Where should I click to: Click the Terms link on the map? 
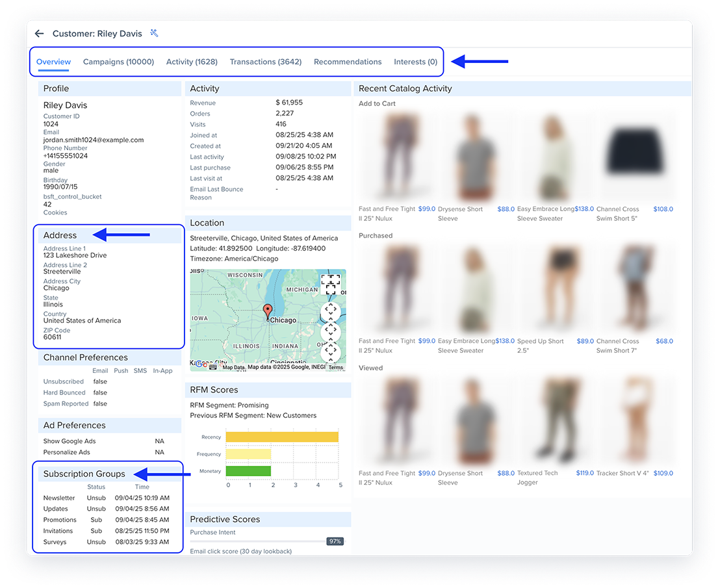tap(335, 368)
